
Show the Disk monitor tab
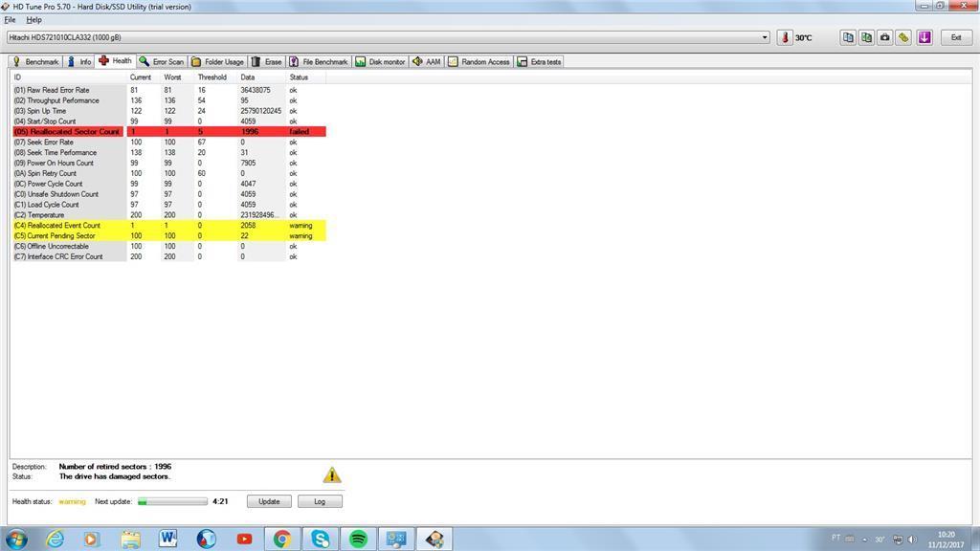click(381, 62)
